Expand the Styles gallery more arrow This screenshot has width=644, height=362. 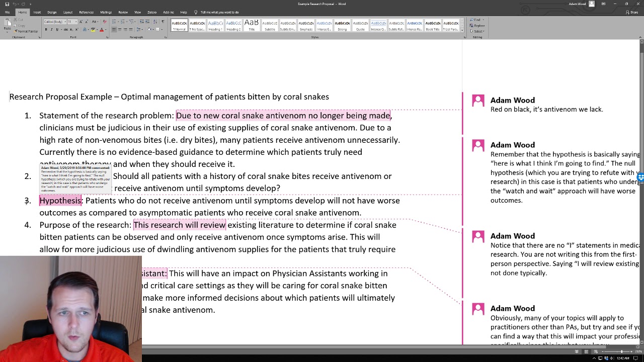(x=462, y=30)
